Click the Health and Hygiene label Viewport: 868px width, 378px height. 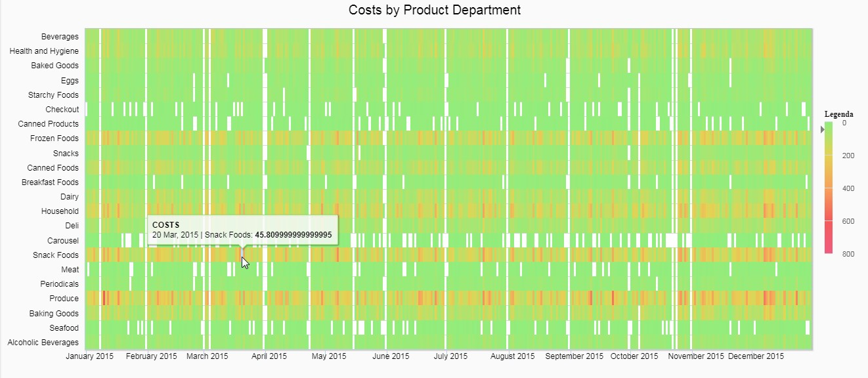pos(44,51)
